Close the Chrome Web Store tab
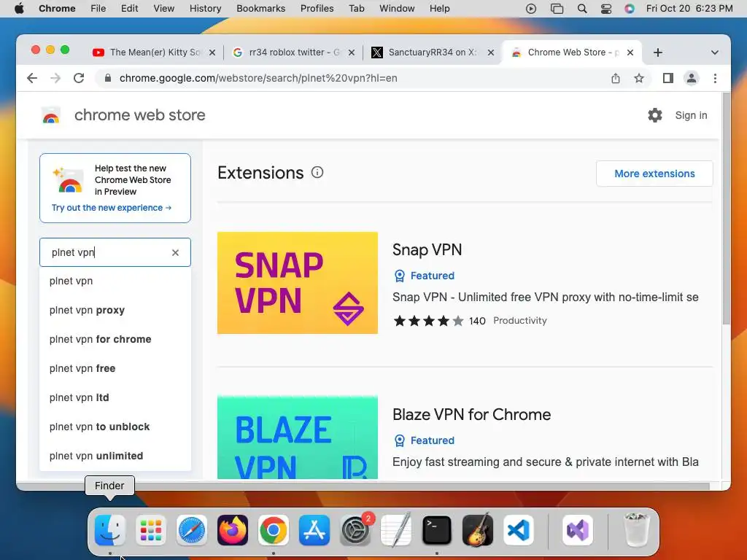This screenshot has width=747, height=560. point(630,52)
